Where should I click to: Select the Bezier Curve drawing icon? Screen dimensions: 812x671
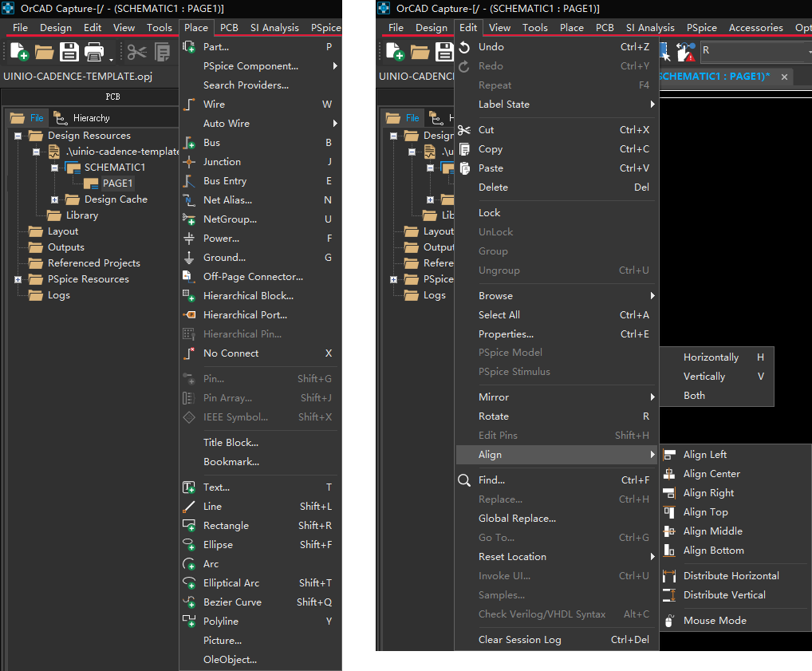189,602
